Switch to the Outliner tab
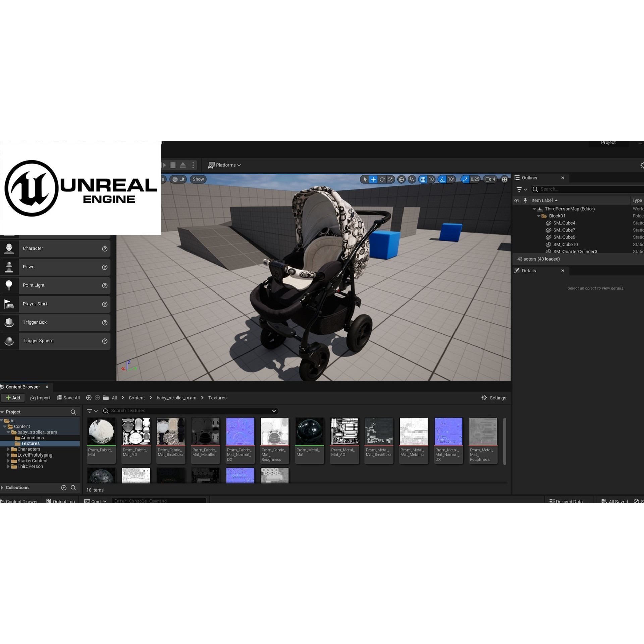The width and height of the screenshot is (644, 644). coord(529,178)
